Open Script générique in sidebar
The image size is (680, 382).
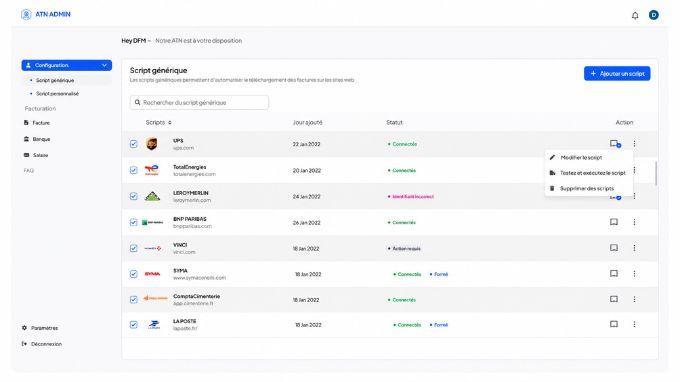55,80
